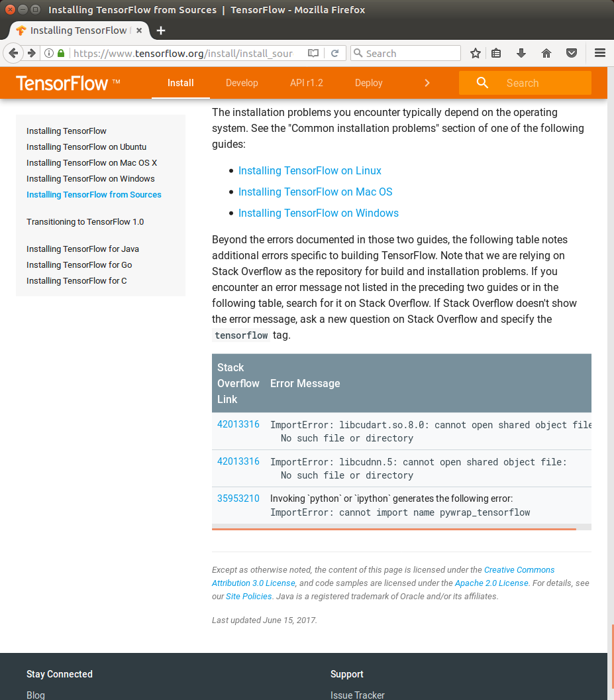Open Firefox hamburger menu

tap(600, 53)
